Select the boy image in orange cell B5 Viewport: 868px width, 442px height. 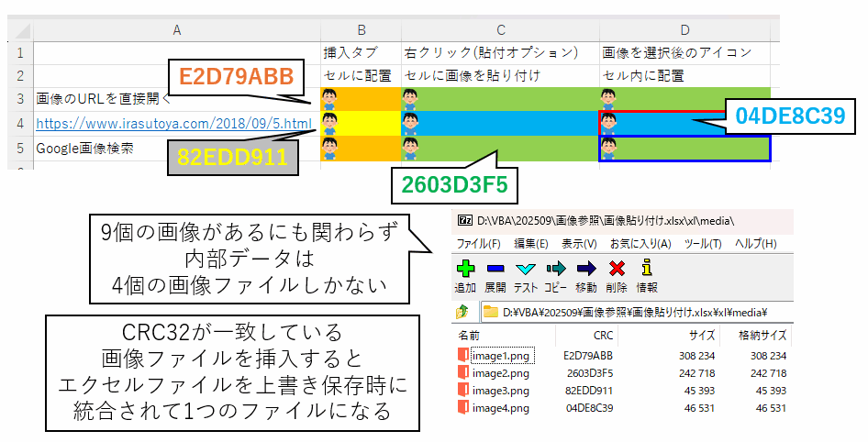(x=329, y=149)
